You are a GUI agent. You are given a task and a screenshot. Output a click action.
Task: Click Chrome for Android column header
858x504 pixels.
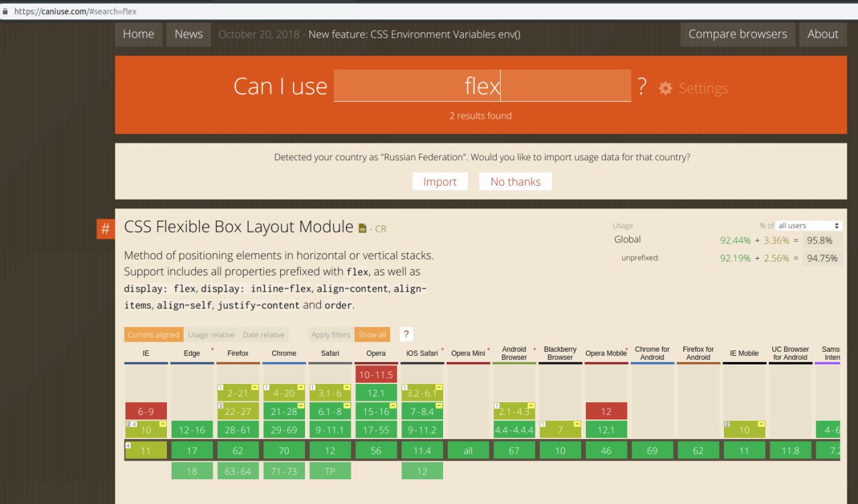coord(652,353)
